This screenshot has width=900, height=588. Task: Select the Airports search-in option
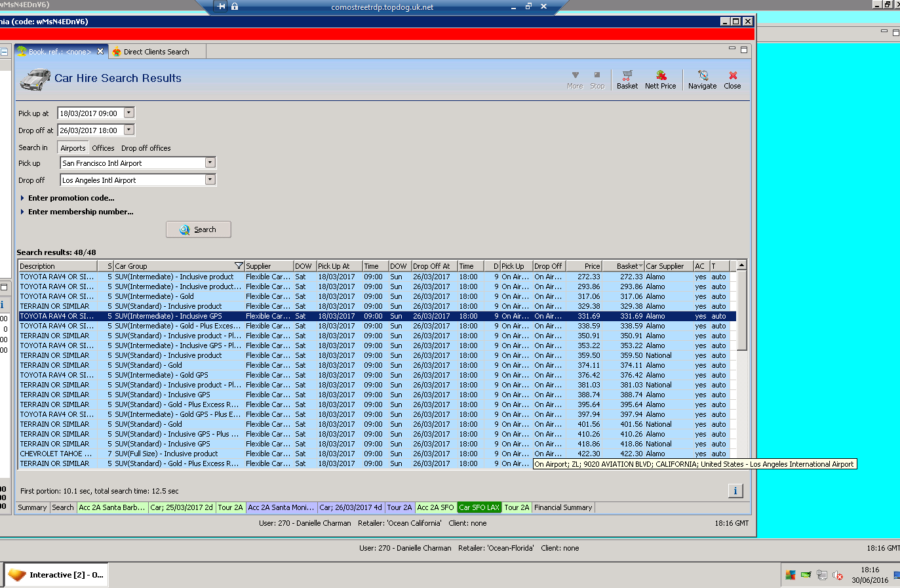[73, 148]
